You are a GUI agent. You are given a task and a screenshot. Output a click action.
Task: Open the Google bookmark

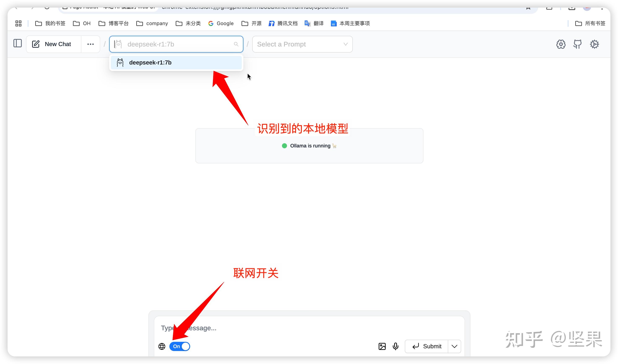tap(221, 23)
